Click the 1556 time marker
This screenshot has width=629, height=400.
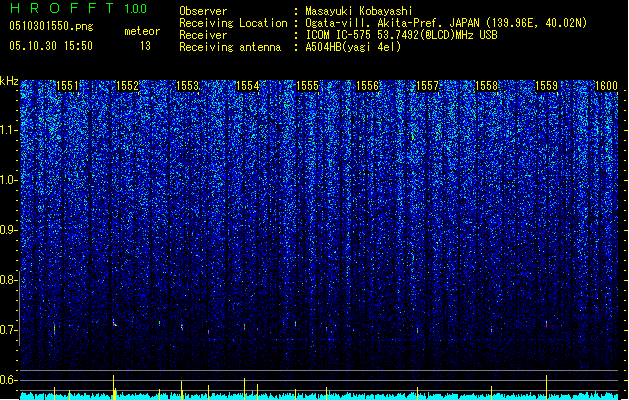[367, 86]
